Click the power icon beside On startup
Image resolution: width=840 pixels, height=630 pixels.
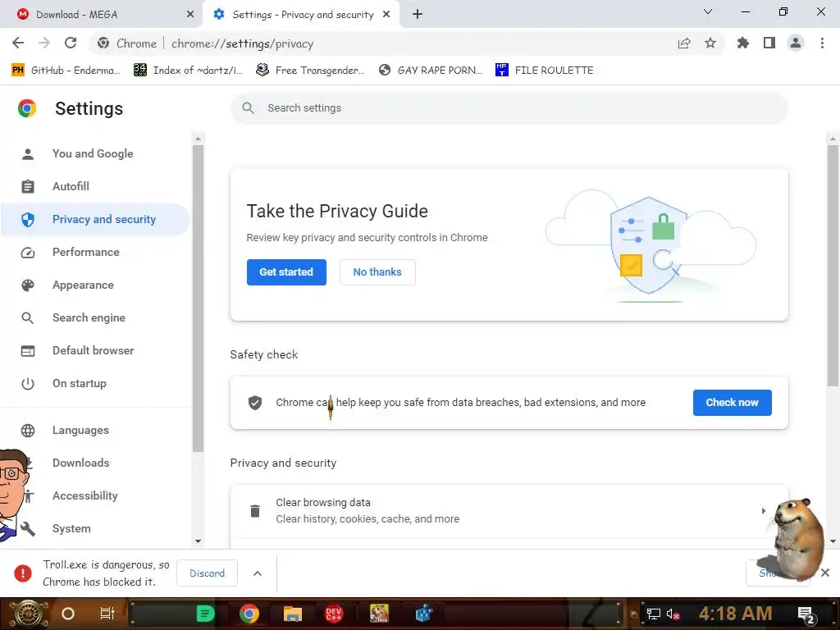28,384
